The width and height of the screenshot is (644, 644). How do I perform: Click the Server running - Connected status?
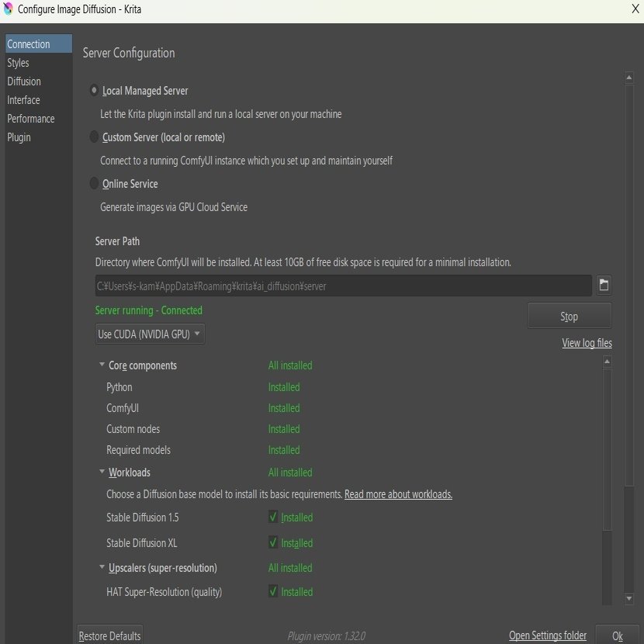pyautogui.click(x=149, y=310)
